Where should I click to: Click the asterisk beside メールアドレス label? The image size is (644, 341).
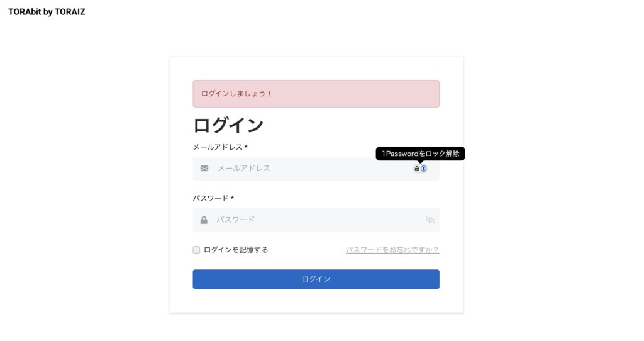(x=246, y=147)
